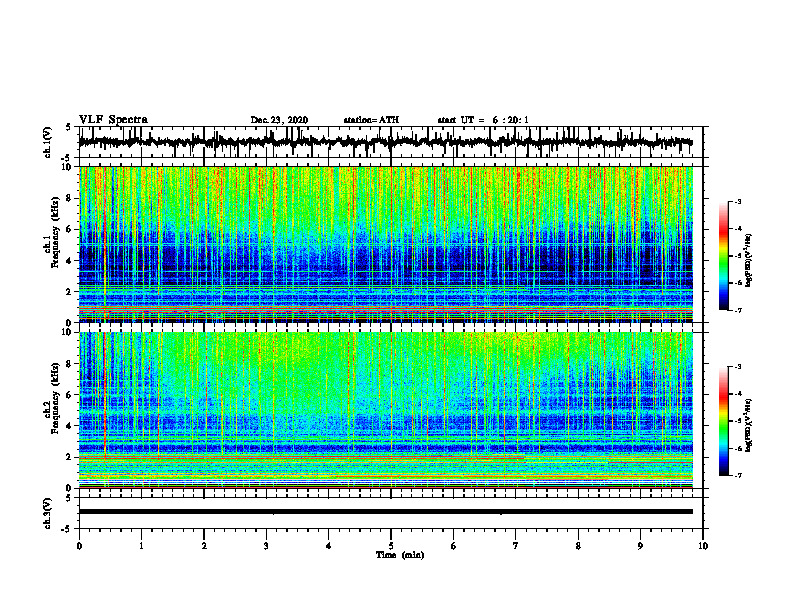Image resolution: width=792 pixels, height=612 pixels.
Task: Click the ch.2 color scale bar
Action: 723,421
